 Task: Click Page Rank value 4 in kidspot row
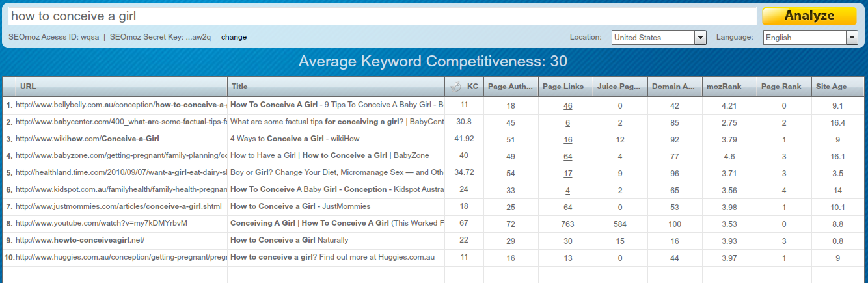784,190
